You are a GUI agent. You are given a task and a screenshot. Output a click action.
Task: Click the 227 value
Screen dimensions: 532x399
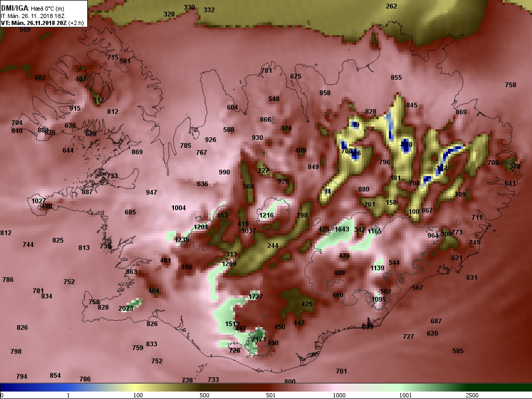tap(263, 171)
